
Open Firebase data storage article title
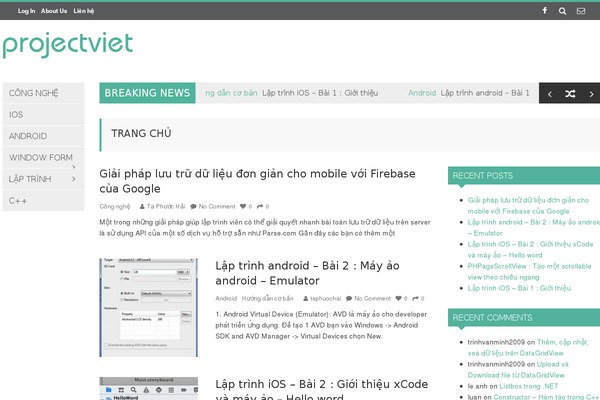coord(257,181)
